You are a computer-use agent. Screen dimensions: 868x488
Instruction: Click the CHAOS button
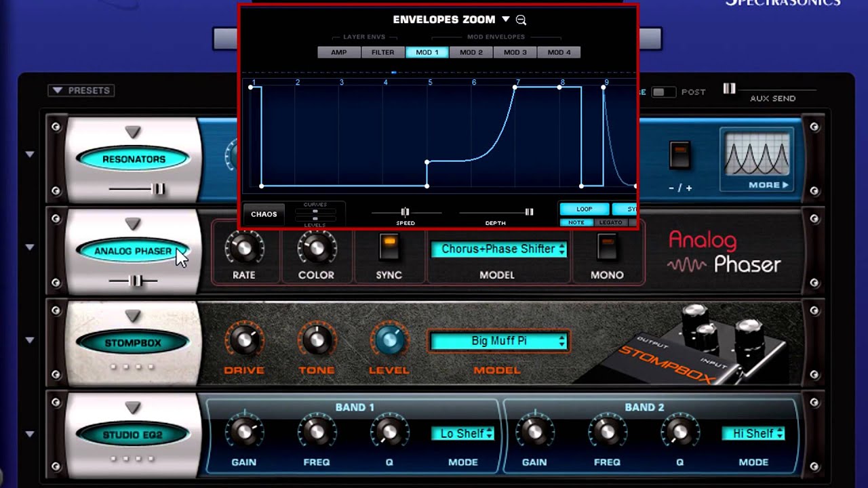coord(264,214)
